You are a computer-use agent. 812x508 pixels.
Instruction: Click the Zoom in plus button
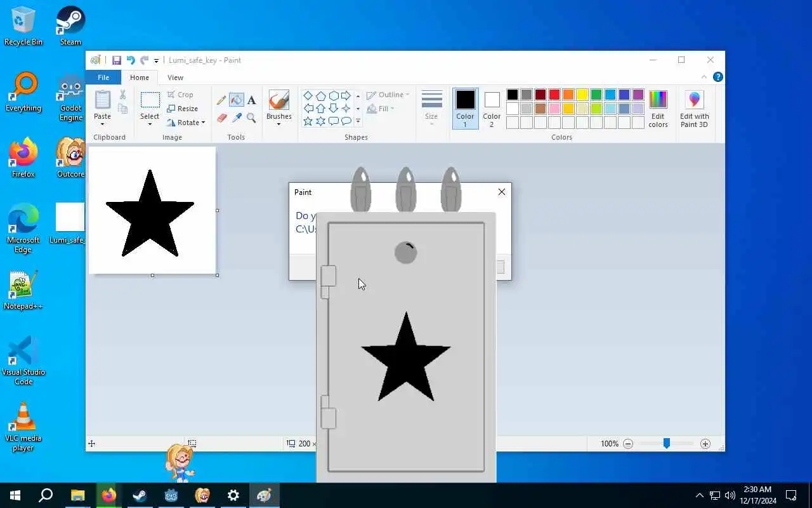[705, 444]
